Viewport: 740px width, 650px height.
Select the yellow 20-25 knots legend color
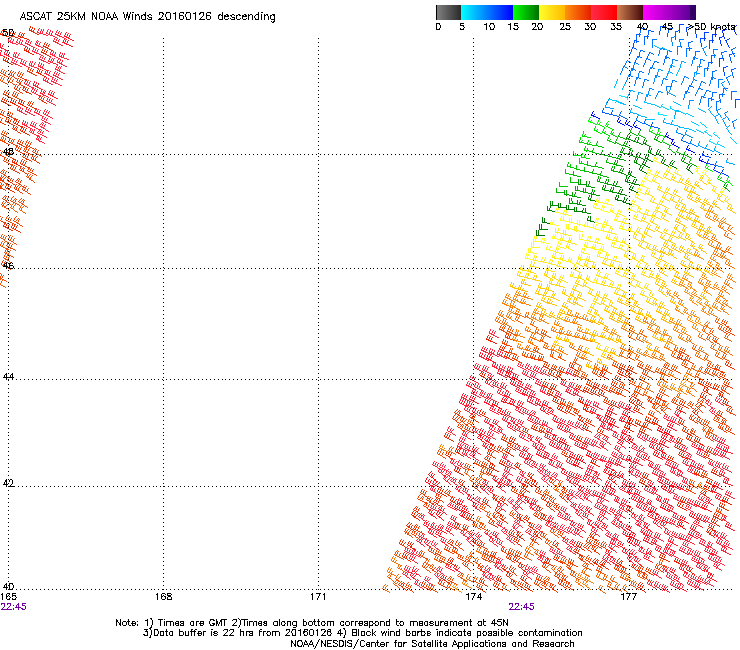(552, 12)
